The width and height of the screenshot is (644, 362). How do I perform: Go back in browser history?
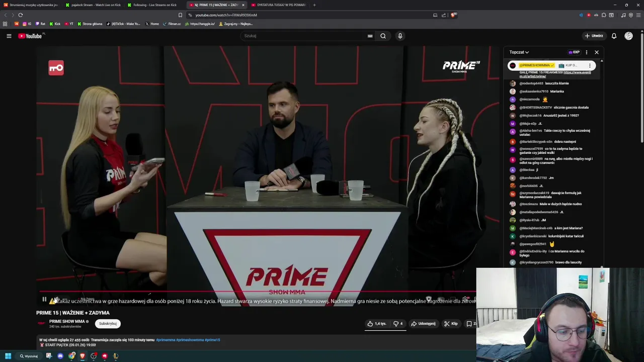coord(6,15)
